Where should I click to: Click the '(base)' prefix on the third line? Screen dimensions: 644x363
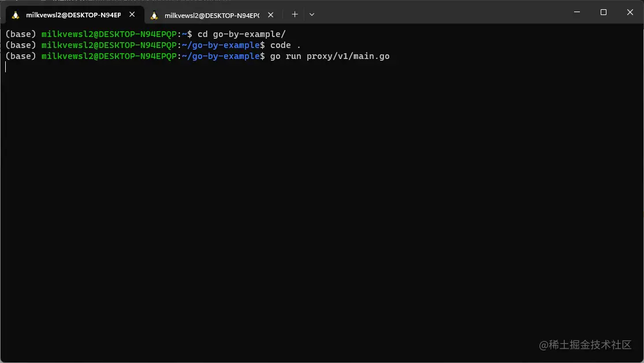pyautogui.click(x=21, y=56)
